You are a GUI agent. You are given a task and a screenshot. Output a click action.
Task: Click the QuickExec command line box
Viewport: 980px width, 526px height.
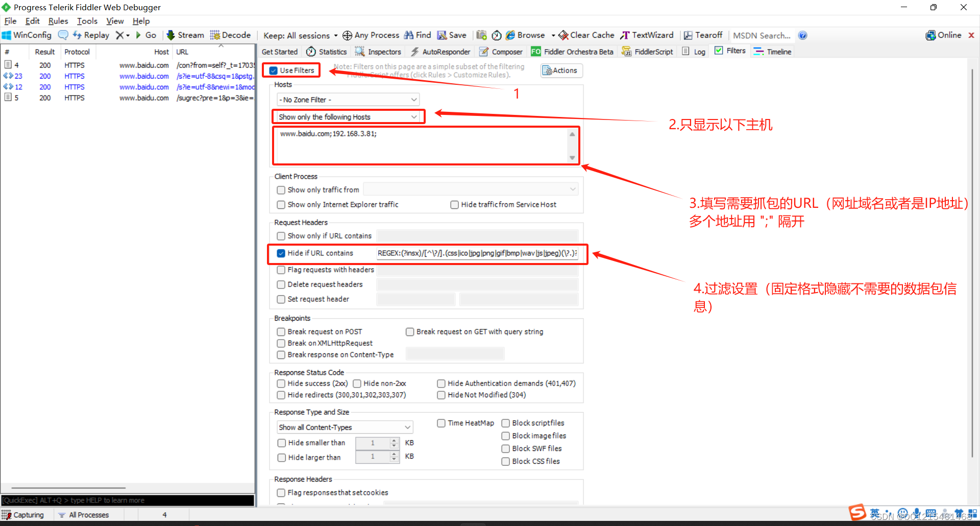[x=128, y=500]
